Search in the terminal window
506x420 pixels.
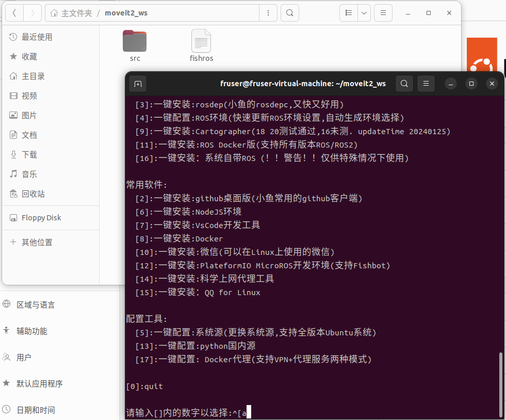pos(404,84)
